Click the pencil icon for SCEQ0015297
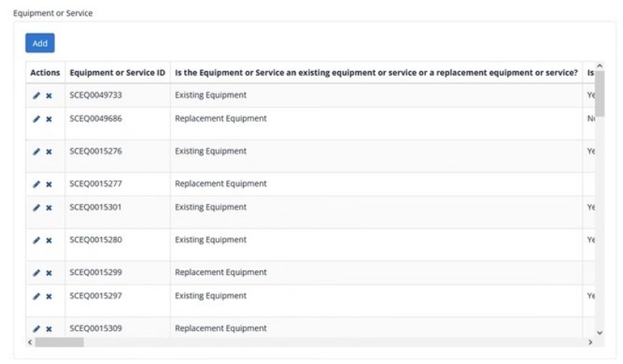The height and width of the screenshot is (364, 623). [36, 297]
